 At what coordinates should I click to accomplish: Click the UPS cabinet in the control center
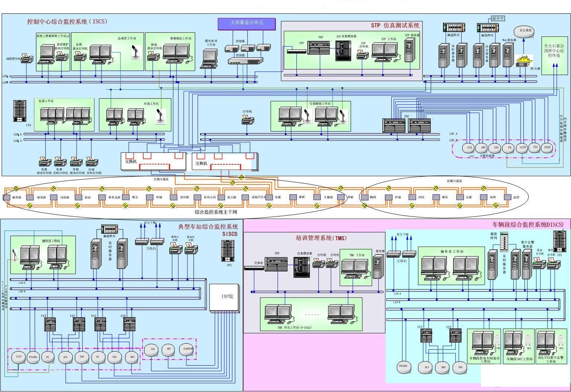pos(20,111)
